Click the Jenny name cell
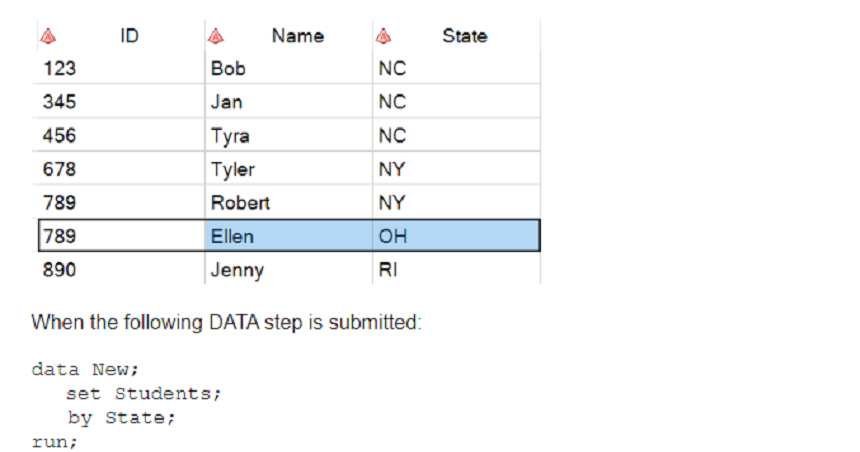The height and width of the screenshot is (452, 860). (x=288, y=270)
